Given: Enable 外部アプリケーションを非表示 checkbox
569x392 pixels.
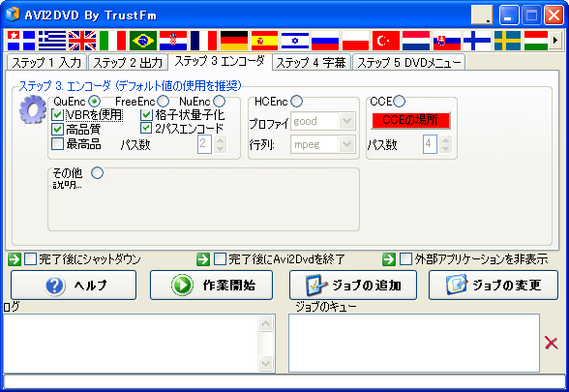Looking at the screenshot, I should pos(405,259).
